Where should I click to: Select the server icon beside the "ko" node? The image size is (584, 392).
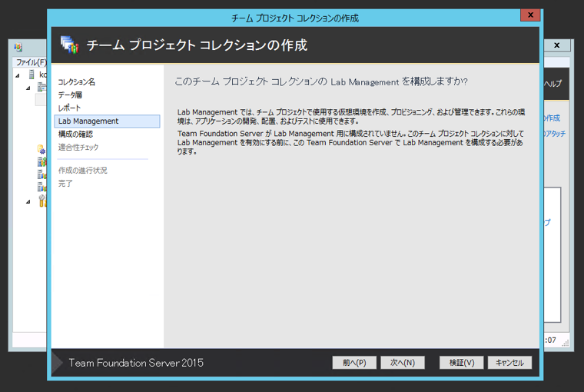[x=32, y=75]
